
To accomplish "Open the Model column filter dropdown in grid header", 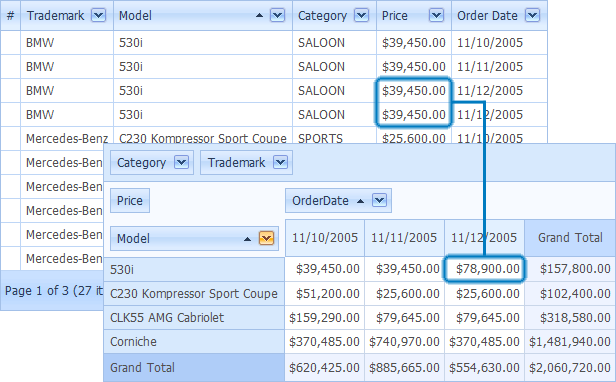I will point(277,15).
